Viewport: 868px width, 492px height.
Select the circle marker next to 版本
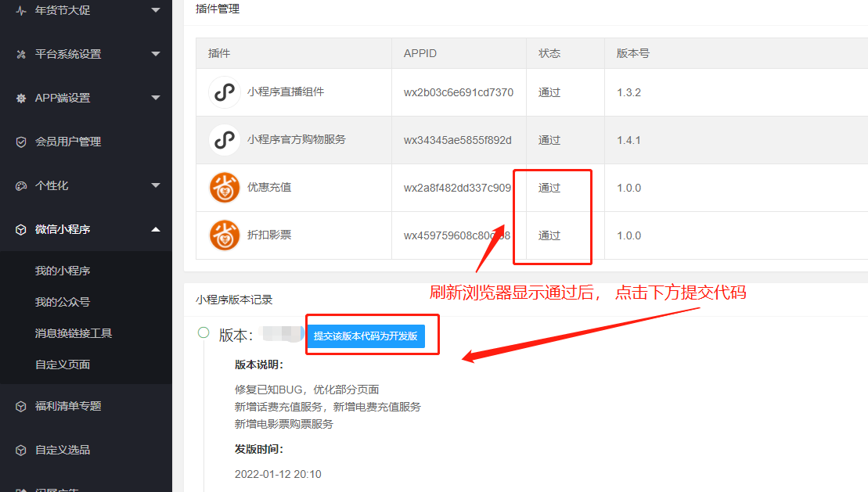point(203,332)
